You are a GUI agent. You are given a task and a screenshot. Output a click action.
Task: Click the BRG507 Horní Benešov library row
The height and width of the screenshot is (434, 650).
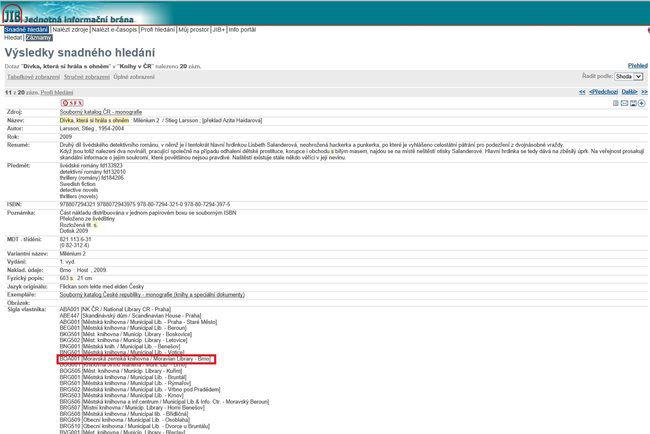tap(132, 408)
